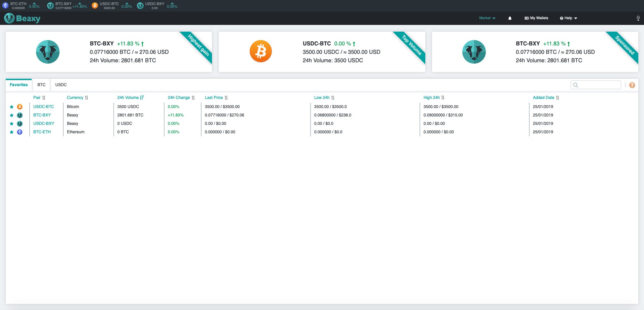Switch to the BTC tab
Screen dimensions: 644x310
coord(41,85)
